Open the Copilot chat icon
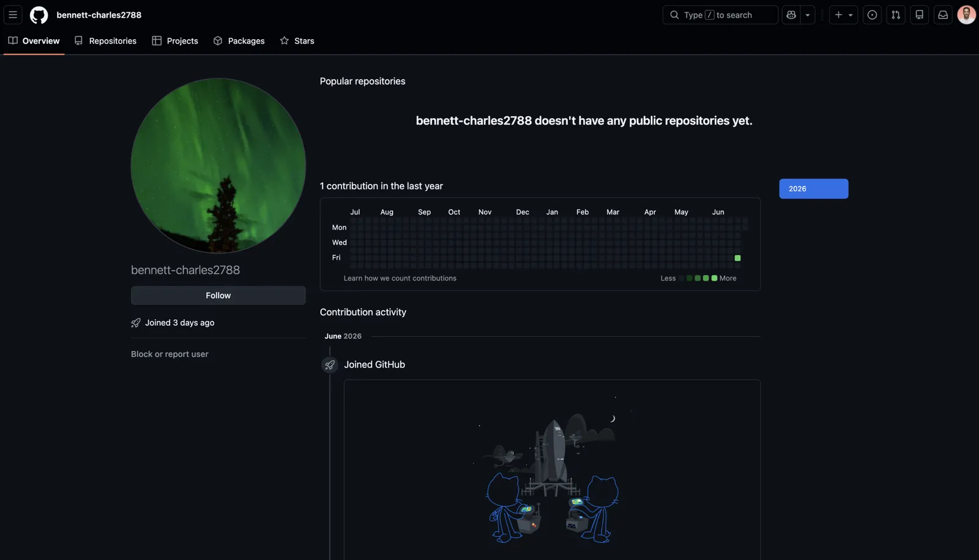Image resolution: width=979 pixels, height=560 pixels. tap(791, 15)
